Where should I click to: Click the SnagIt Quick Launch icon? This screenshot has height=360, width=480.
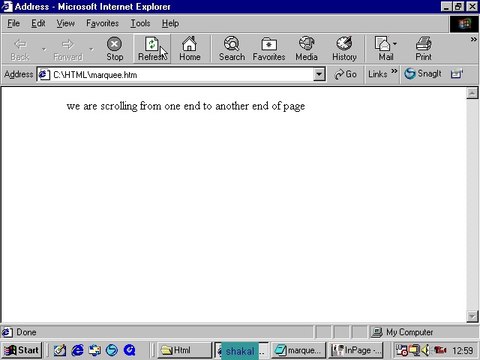tap(112, 350)
